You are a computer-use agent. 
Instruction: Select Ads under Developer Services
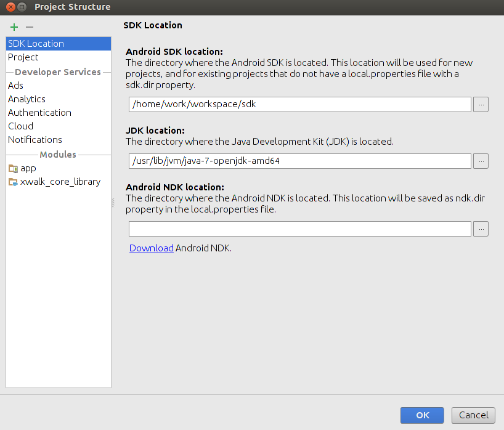[16, 86]
